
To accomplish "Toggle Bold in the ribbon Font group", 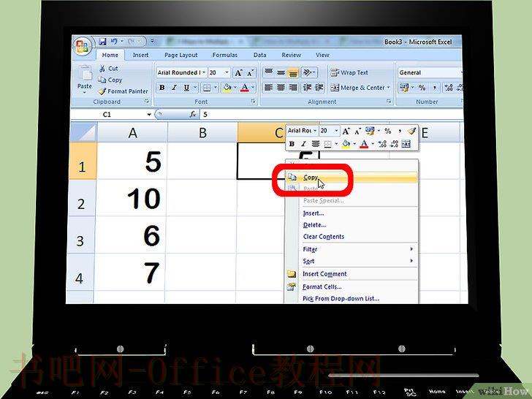I will coord(161,88).
